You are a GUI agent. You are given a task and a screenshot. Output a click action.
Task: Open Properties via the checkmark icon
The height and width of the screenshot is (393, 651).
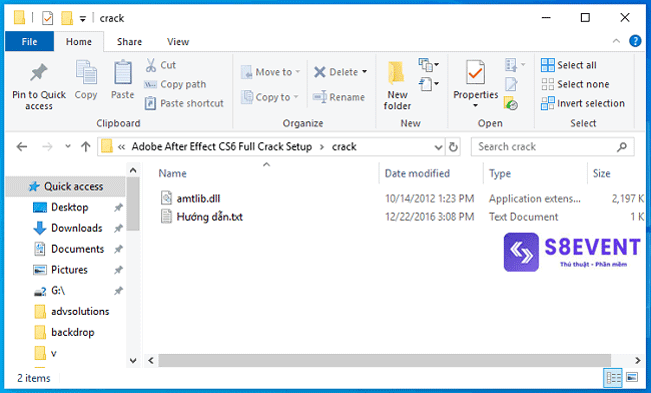tap(475, 73)
